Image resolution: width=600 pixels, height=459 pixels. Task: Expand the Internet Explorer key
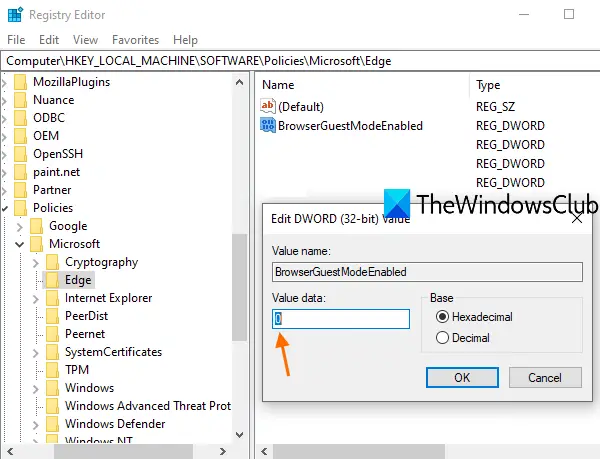pos(36,298)
